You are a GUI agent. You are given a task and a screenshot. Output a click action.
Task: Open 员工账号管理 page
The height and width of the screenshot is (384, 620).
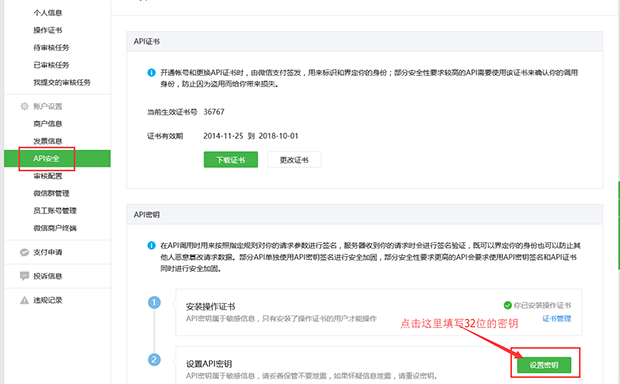tap(55, 211)
